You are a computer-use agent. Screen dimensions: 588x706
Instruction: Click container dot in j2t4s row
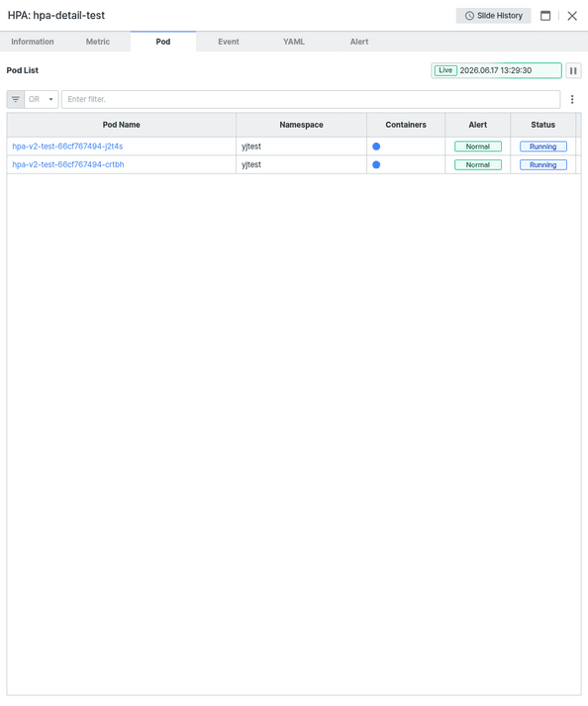(x=376, y=147)
